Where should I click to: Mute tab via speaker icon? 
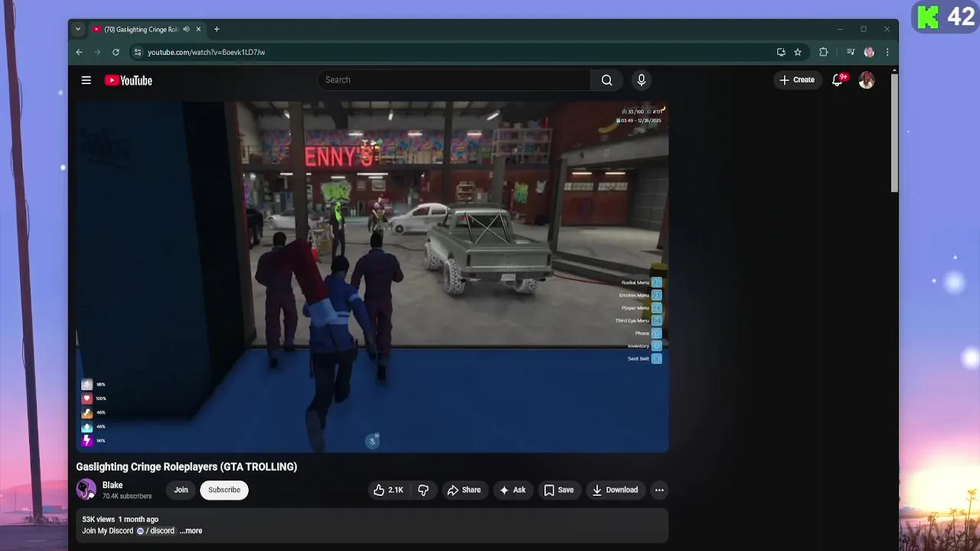point(186,29)
